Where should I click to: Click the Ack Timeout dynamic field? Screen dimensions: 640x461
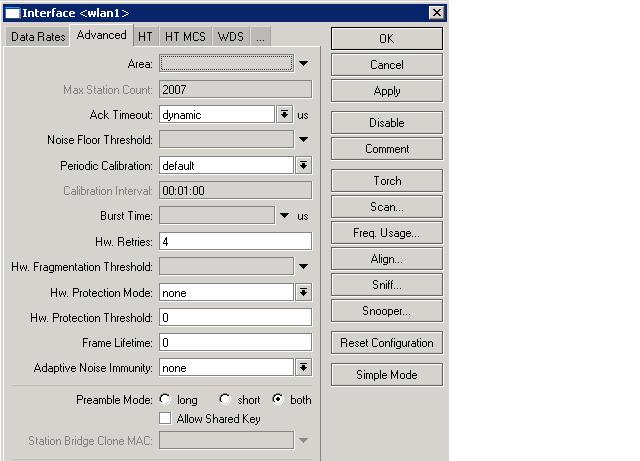(x=217, y=114)
